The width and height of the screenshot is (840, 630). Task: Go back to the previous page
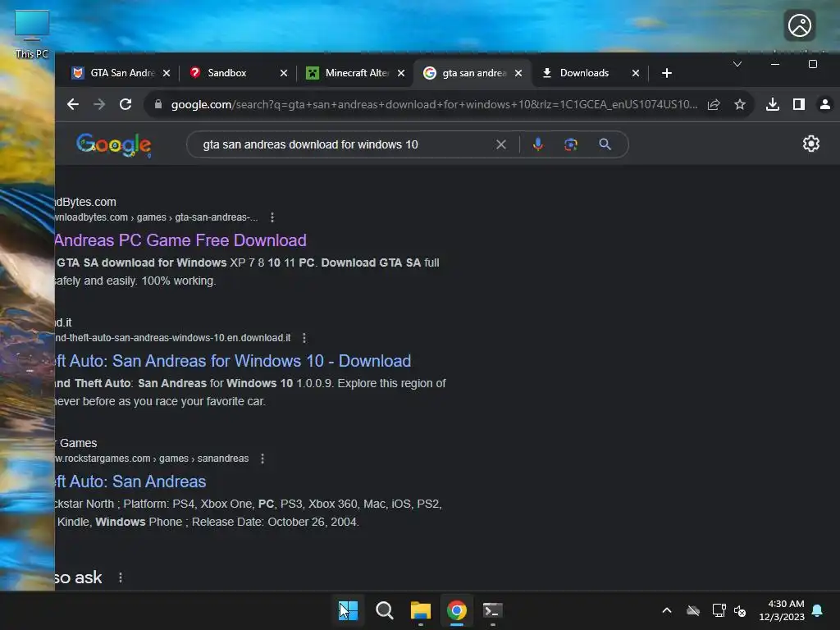coord(73,104)
